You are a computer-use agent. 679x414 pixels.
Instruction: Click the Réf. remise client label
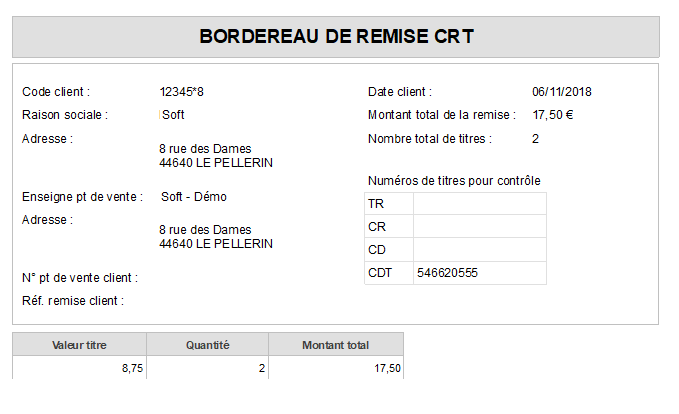pos(73,301)
